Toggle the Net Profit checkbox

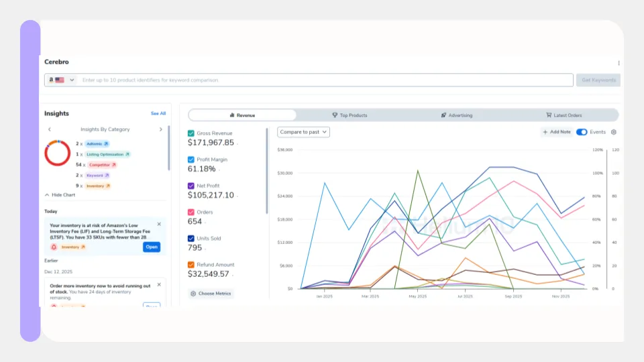click(191, 186)
